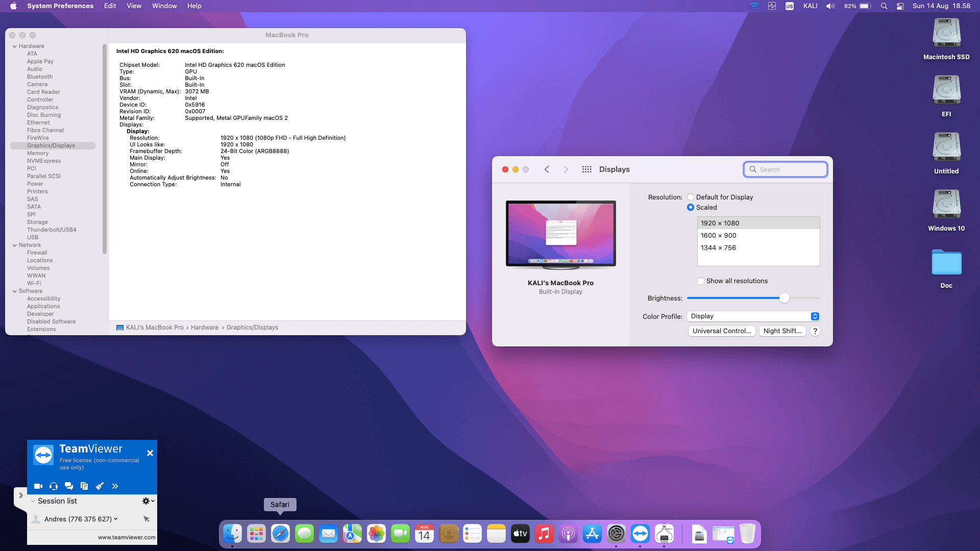Click the back arrow in Displays

point(547,169)
